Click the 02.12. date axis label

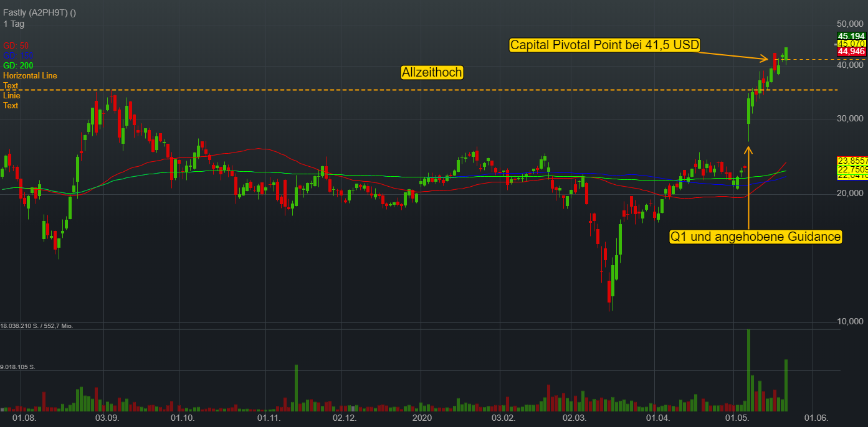(x=344, y=418)
